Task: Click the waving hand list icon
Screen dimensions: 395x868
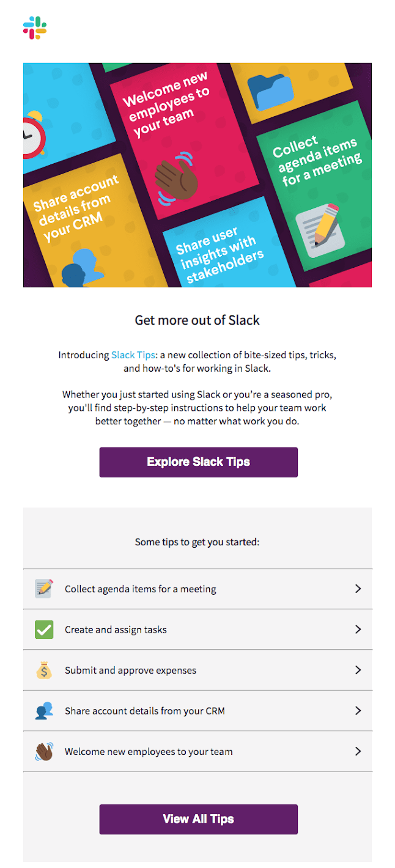Action: point(44,751)
